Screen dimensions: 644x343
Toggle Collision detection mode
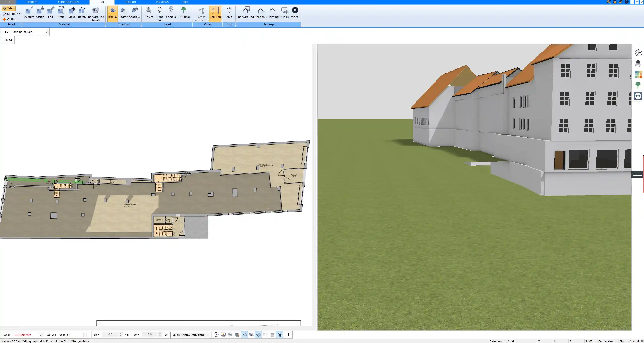[215, 13]
